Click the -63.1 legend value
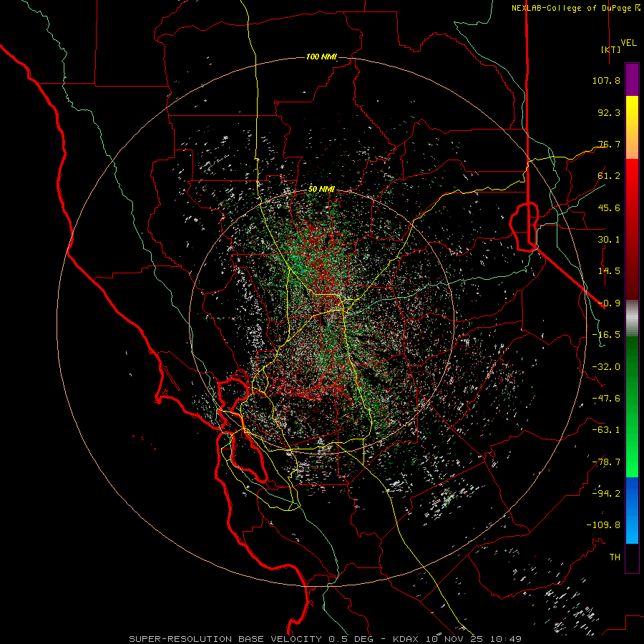This screenshot has height=644, width=644. tap(606, 430)
